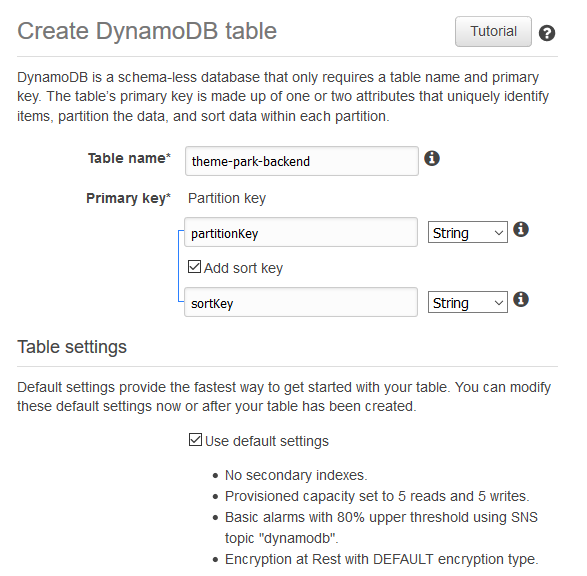Click into the partitionKey text field
587x576 pixels.
(301, 232)
